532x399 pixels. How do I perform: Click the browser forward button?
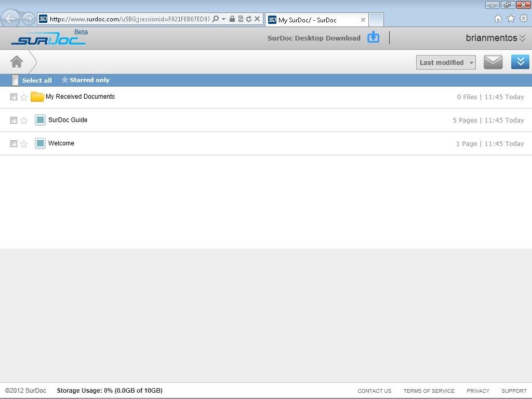pyautogui.click(x=28, y=19)
